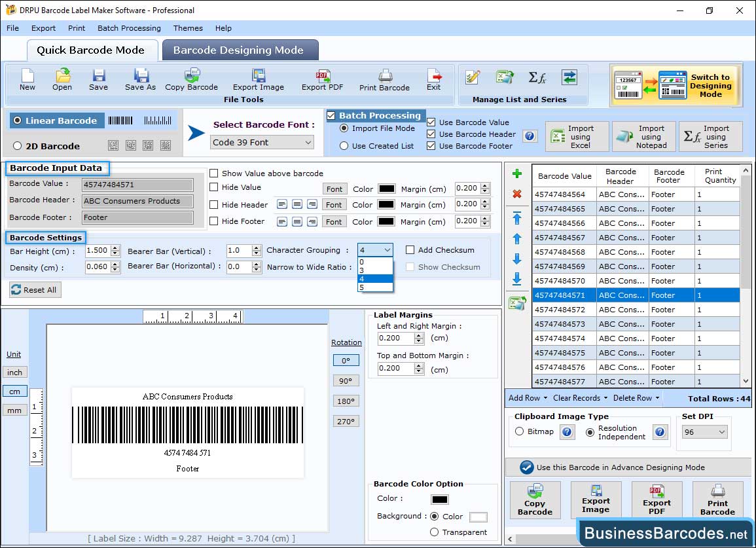756x548 pixels.
Task: Choose 0 in Character Grouping list
Action: (375, 262)
